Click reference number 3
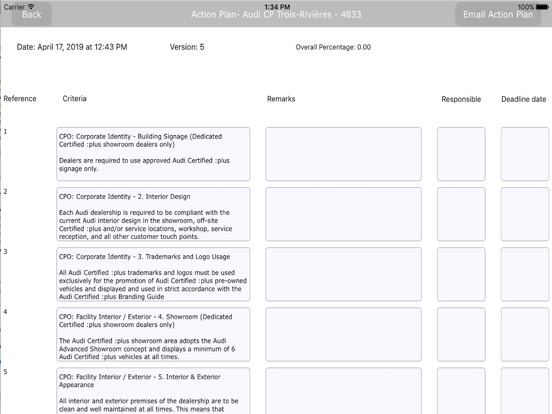Viewport: 552px width, 414px height. coord(5,252)
